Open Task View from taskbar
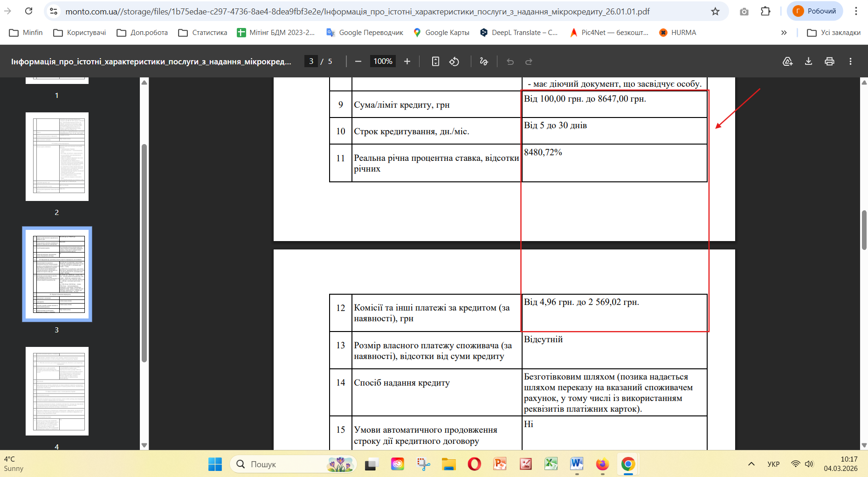The width and height of the screenshot is (868, 477). (x=371, y=464)
